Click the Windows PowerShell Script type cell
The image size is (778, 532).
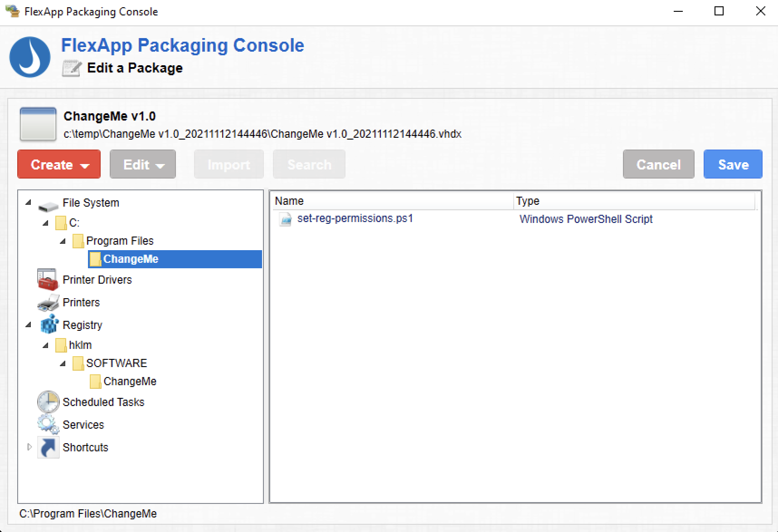pyautogui.click(x=586, y=219)
